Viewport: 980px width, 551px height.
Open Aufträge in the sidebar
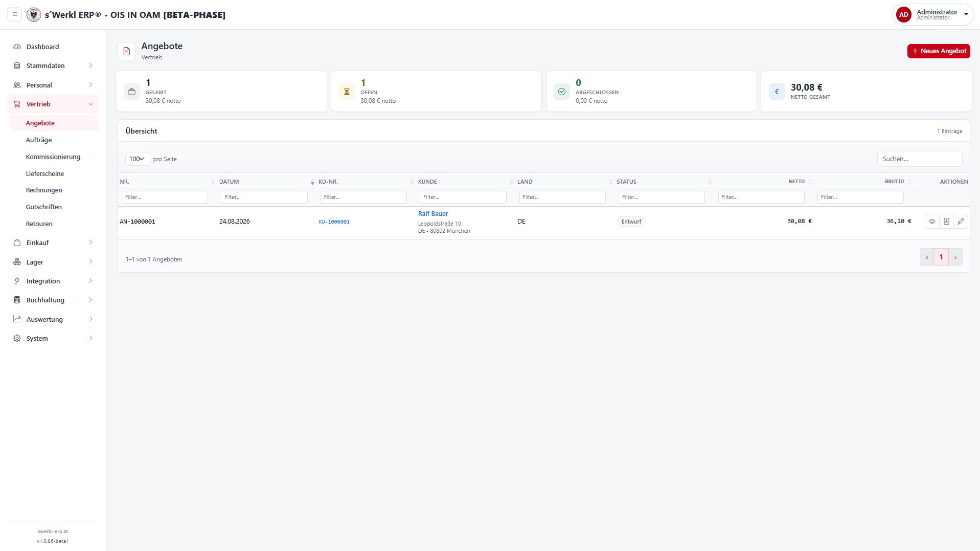pyautogui.click(x=39, y=140)
